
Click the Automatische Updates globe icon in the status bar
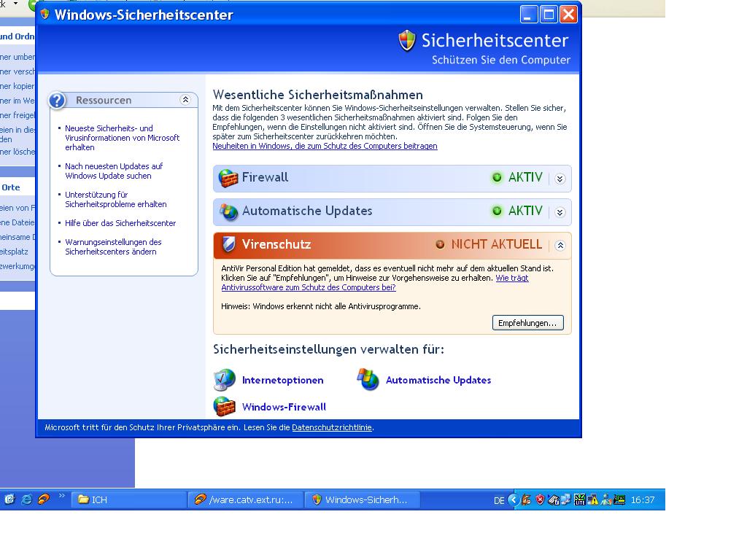tap(228, 211)
